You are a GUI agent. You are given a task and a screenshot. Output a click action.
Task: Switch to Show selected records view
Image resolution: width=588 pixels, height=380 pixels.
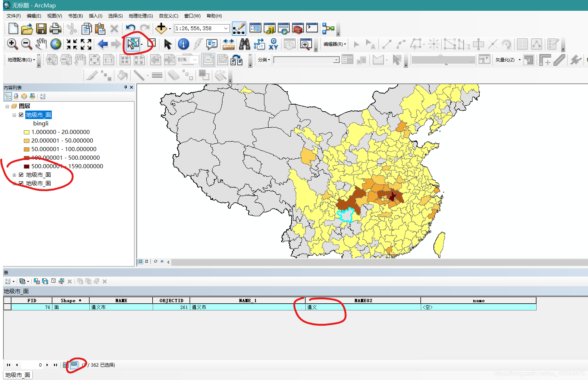[x=74, y=365]
